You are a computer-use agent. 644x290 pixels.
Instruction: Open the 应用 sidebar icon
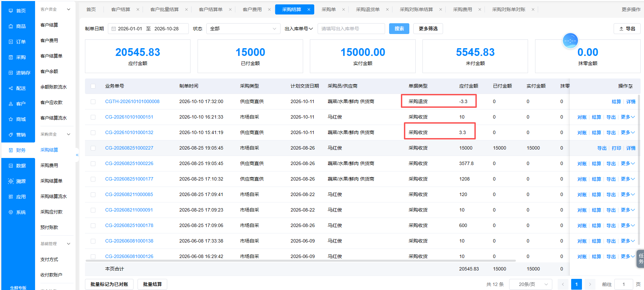click(x=11, y=197)
